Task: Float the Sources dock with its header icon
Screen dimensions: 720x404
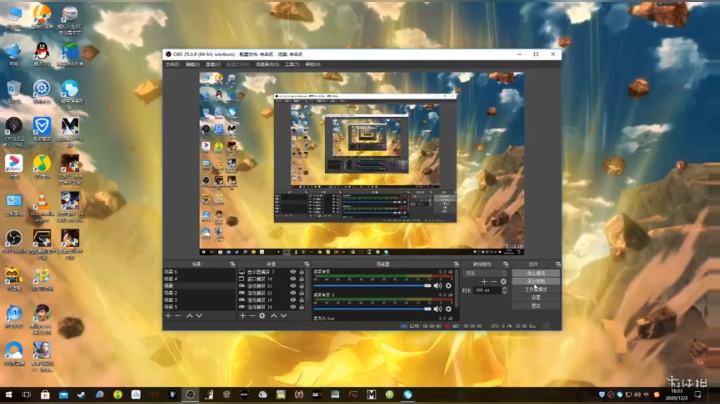Action: [307, 264]
